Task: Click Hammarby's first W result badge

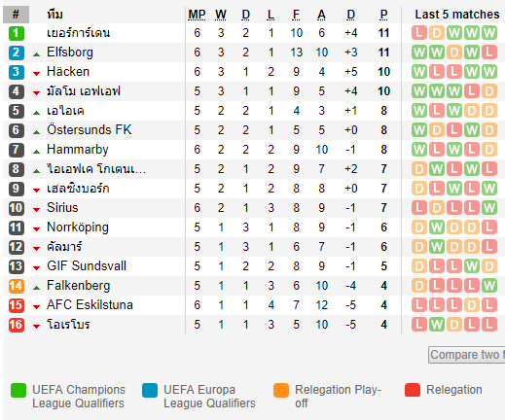Action: (419, 150)
